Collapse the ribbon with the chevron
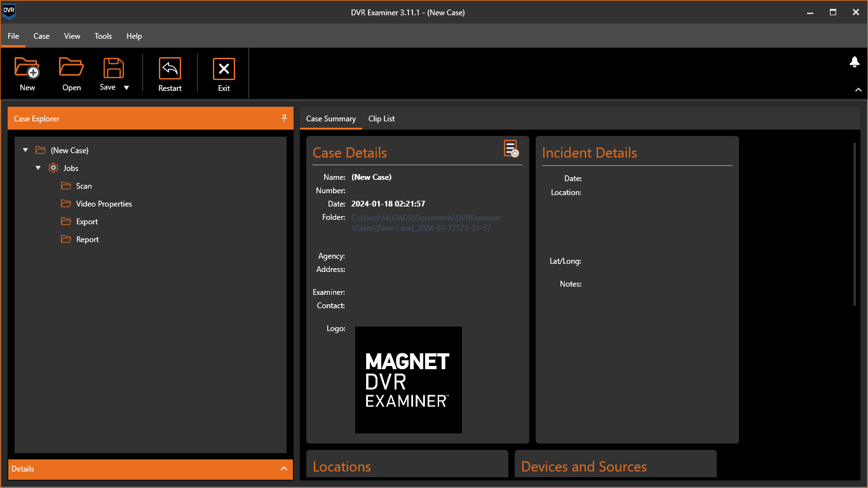Screen dimensions: 868x488 [x=858, y=90]
